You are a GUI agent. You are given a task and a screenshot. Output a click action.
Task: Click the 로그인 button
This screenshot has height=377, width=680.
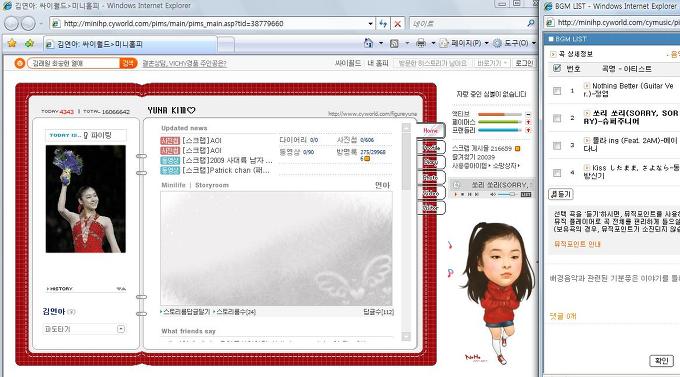[524, 63]
